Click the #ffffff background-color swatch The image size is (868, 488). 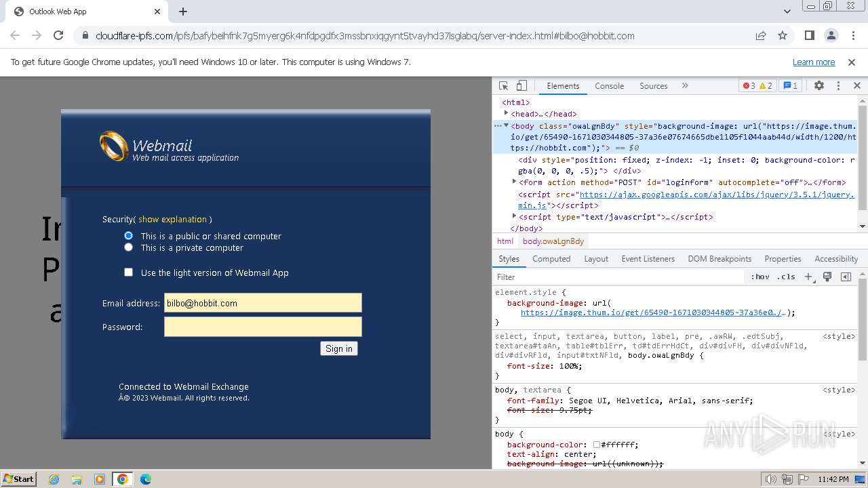597,445
